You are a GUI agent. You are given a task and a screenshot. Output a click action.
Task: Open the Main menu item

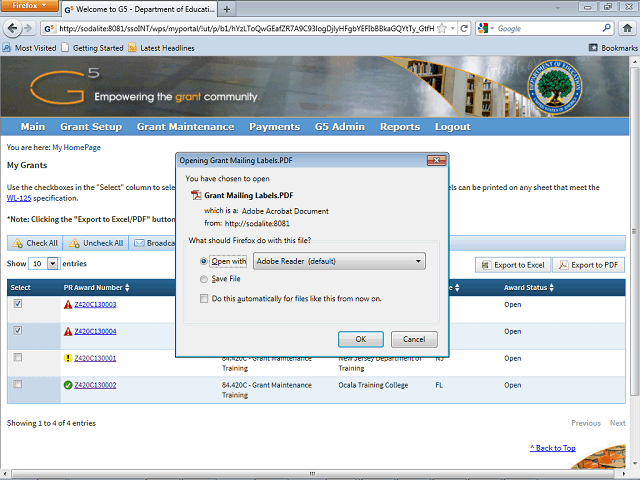point(33,127)
